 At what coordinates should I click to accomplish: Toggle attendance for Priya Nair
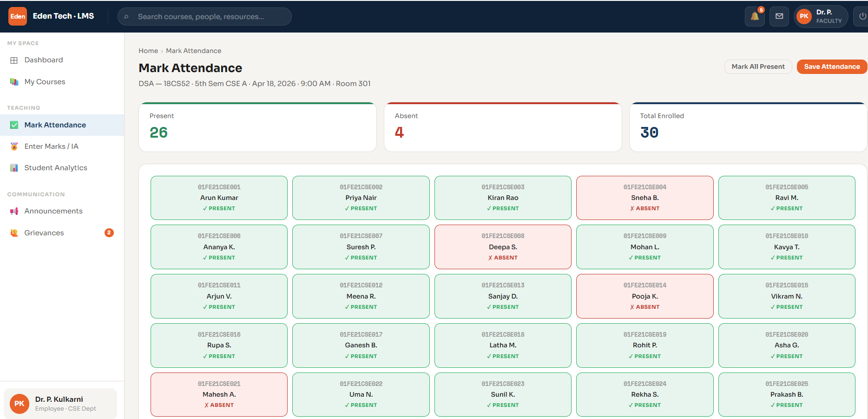pyautogui.click(x=361, y=198)
